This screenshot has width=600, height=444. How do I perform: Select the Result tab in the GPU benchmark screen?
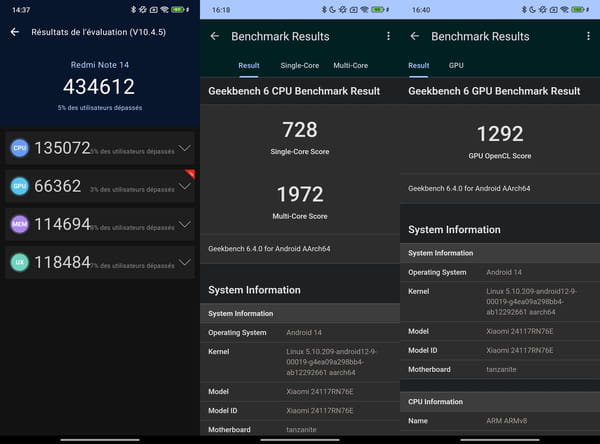[419, 65]
